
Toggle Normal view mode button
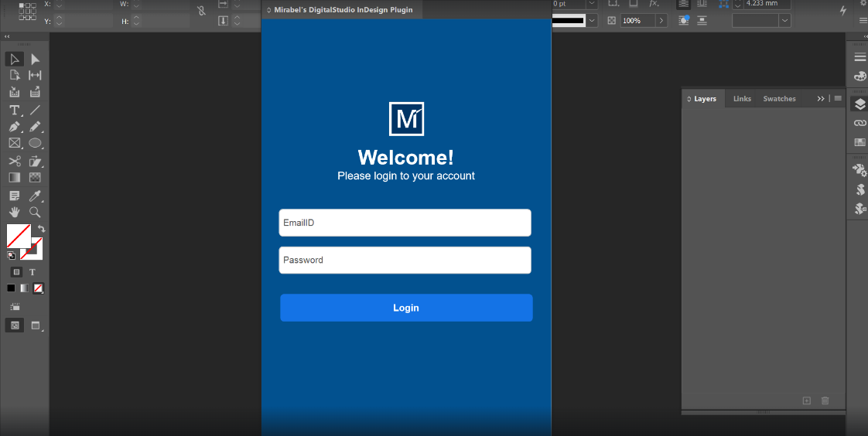15,325
